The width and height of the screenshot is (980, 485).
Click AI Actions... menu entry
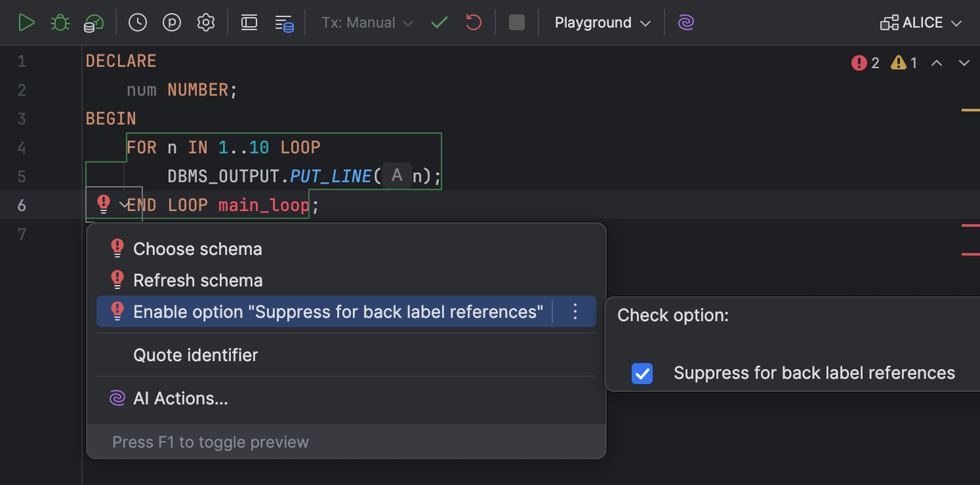pos(180,398)
